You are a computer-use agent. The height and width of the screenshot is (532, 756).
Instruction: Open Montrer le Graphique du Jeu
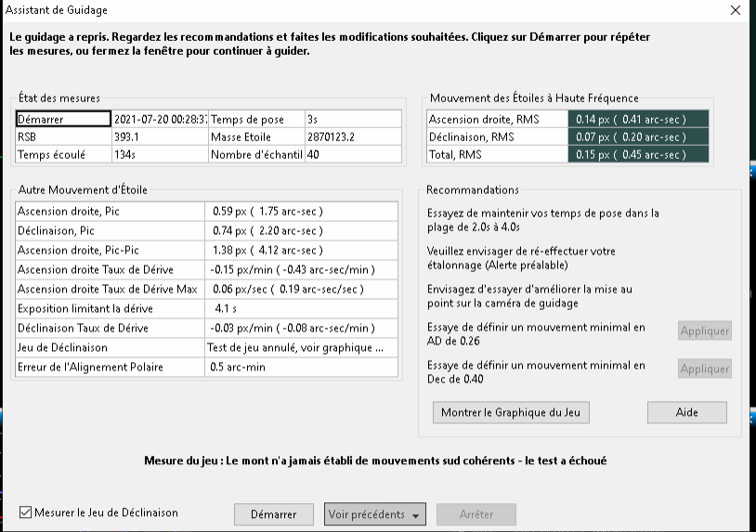[x=511, y=412]
